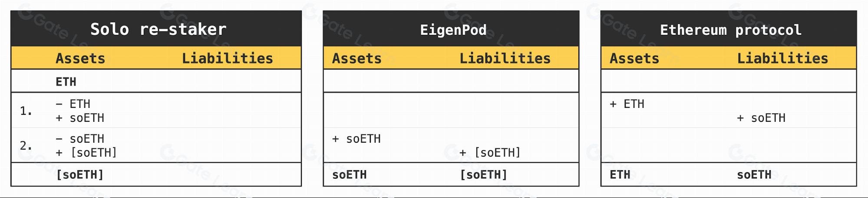Select Assets header in Ethereum protocol table

click(x=634, y=58)
